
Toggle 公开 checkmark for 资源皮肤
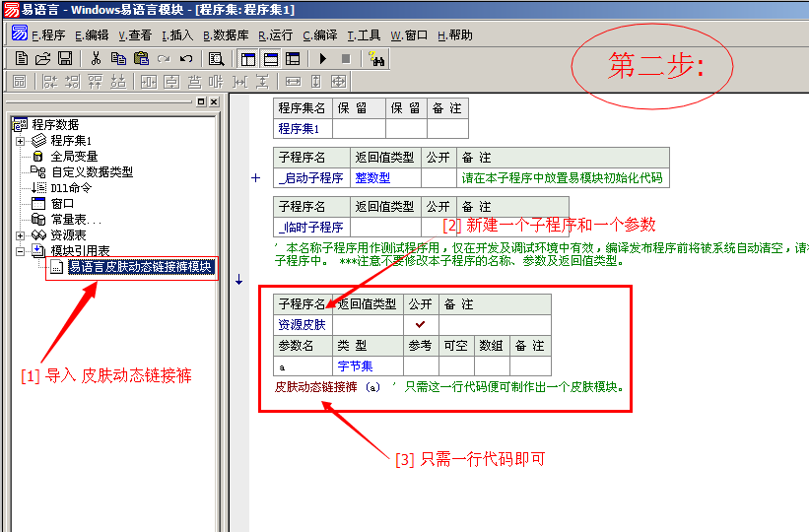pyautogui.click(x=421, y=324)
